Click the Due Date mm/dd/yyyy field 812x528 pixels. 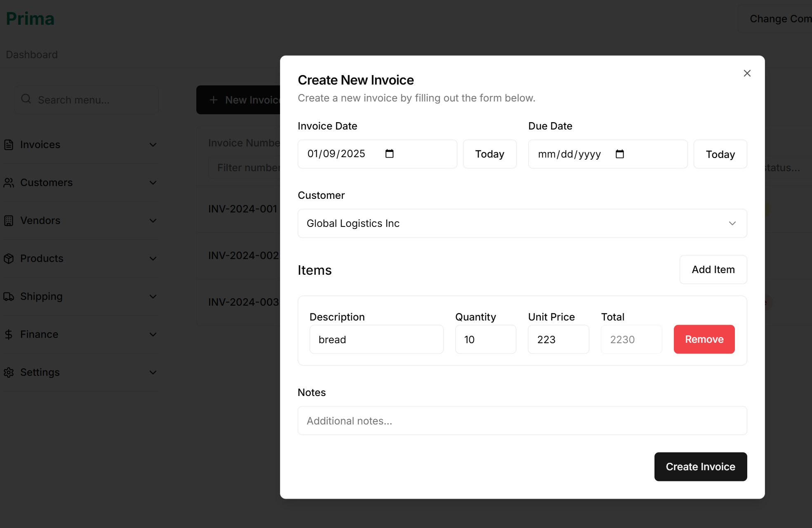point(608,154)
